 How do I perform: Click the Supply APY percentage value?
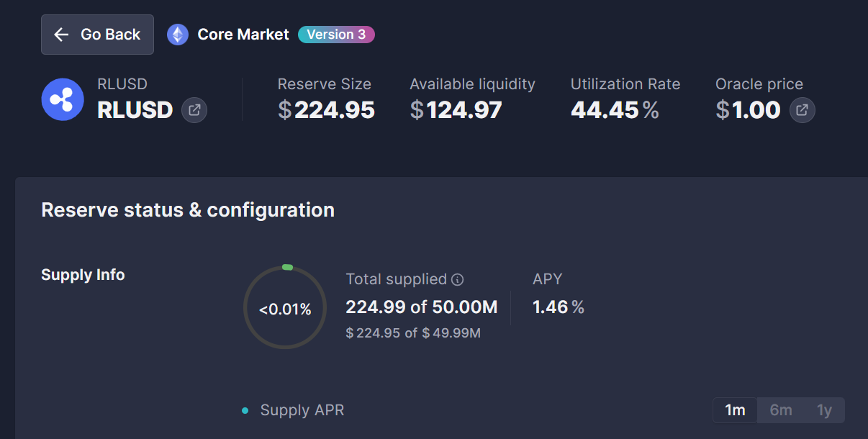point(558,307)
